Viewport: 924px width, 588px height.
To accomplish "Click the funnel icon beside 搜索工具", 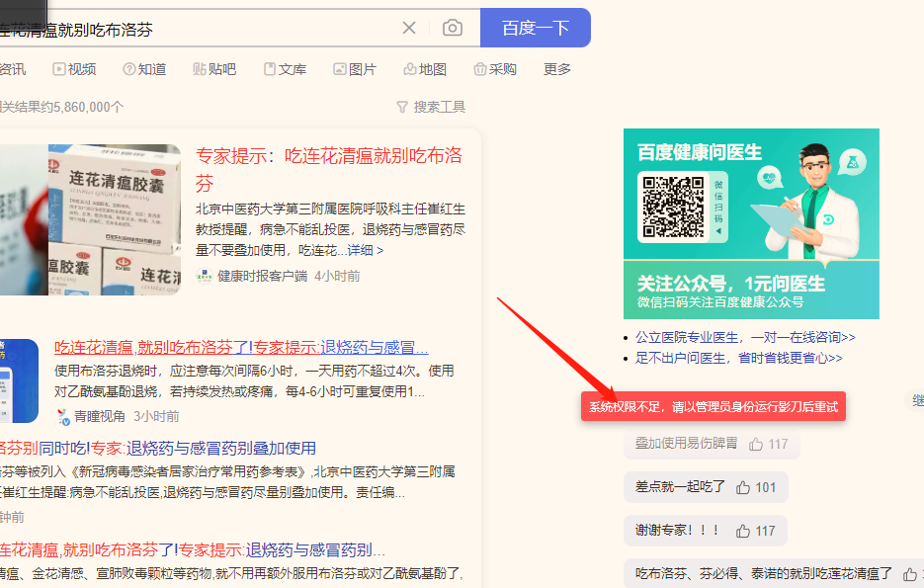I will point(402,107).
